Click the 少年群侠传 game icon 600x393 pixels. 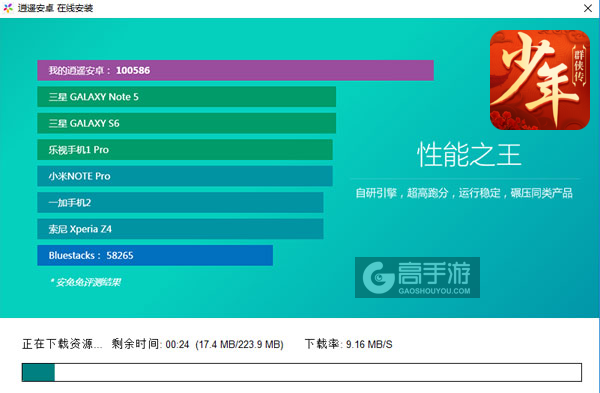click(x=540, y=80)
